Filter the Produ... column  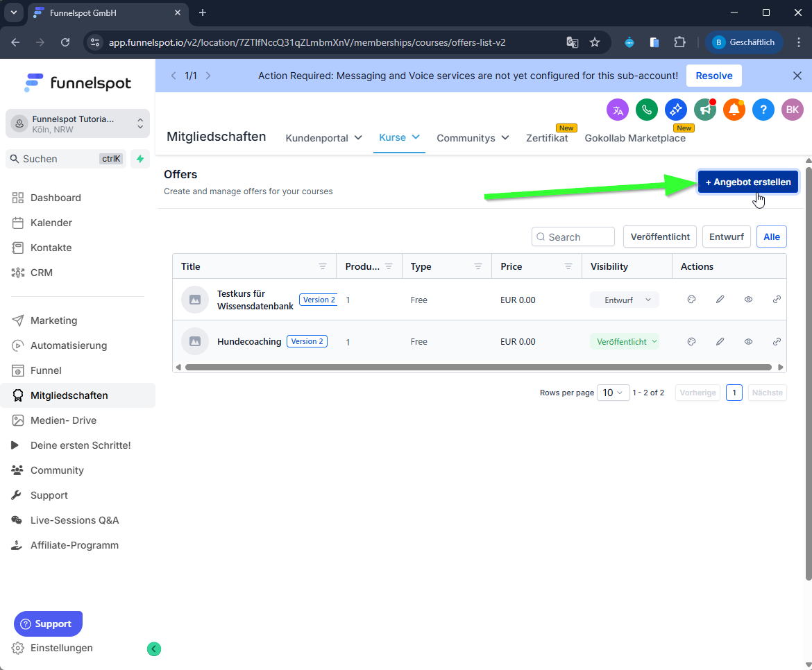coord(389,266)
